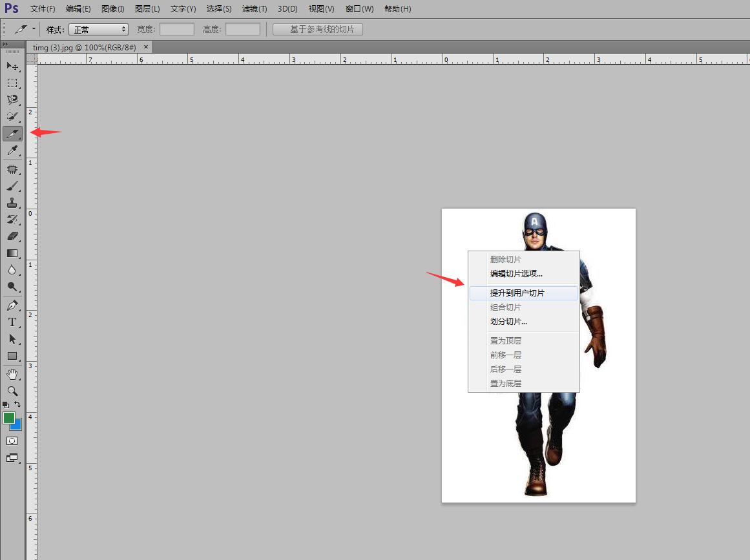Toggle Quick Mask mode
This screenshot has width=750, height=560.
12,441
